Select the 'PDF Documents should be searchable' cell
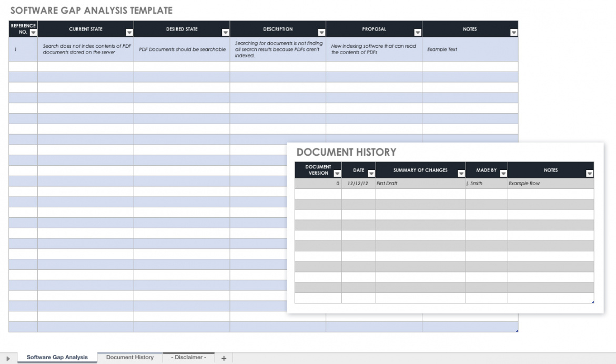The image size is (616, 364). click(181, 49)
